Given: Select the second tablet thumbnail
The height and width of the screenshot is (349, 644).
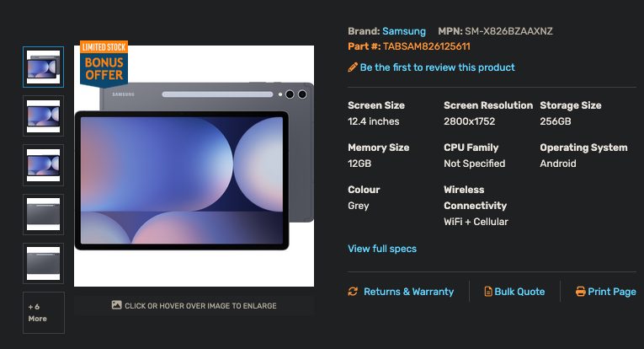Looking at the screenshot, I should click(43, 116).
